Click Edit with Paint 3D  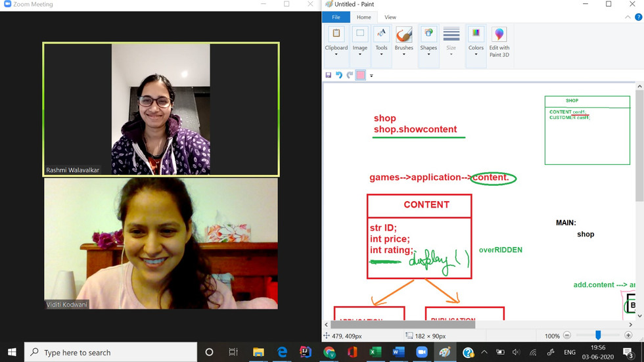(499, 42)
